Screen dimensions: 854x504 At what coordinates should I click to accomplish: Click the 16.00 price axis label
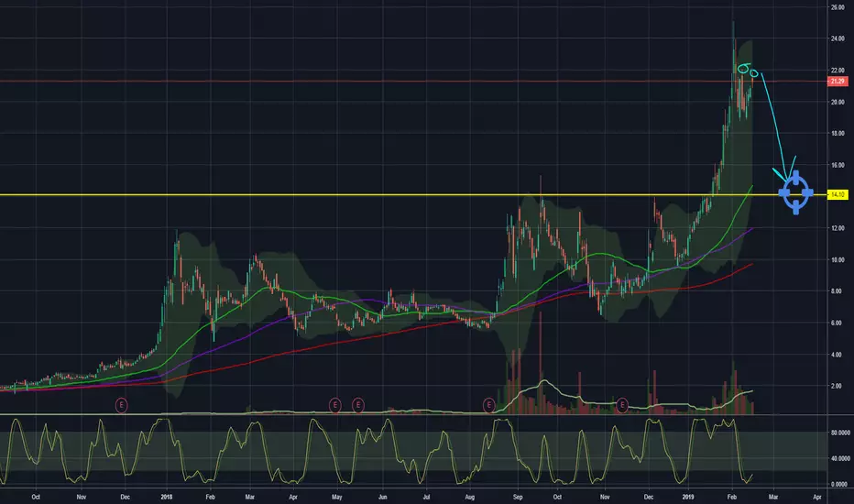pyautogui.click(x=838, y=165)
